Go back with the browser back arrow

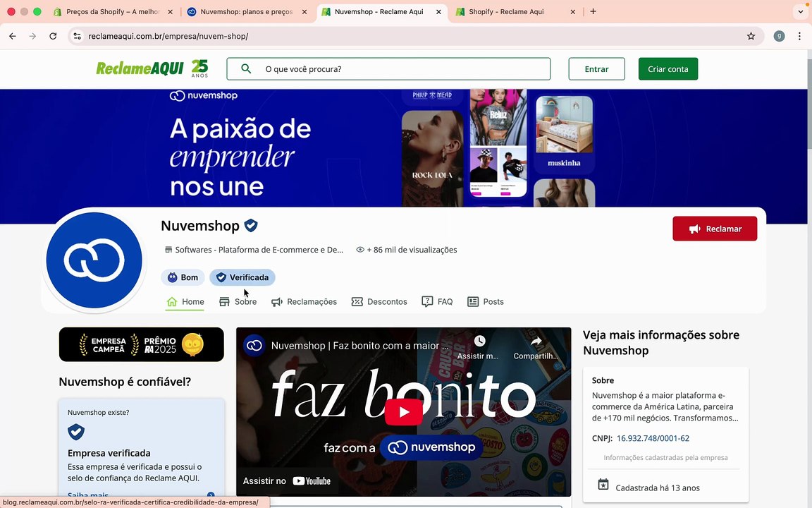(13, 36)
